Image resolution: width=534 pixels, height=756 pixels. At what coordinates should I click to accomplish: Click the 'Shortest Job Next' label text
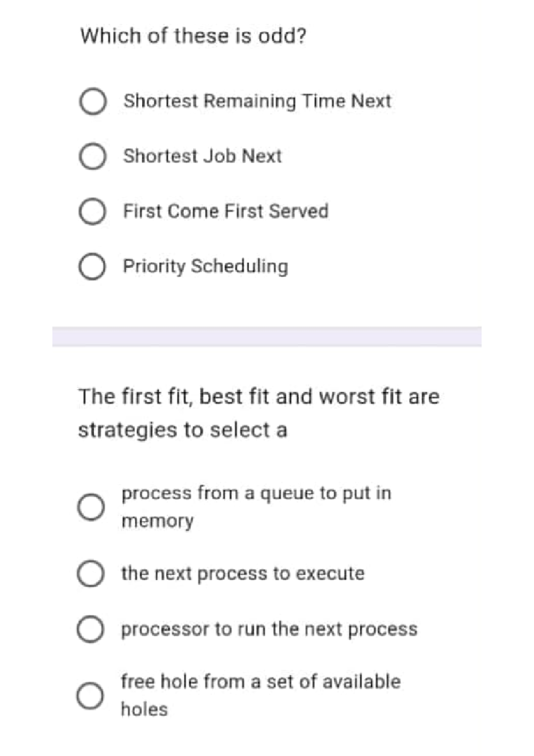click(202, 156)
